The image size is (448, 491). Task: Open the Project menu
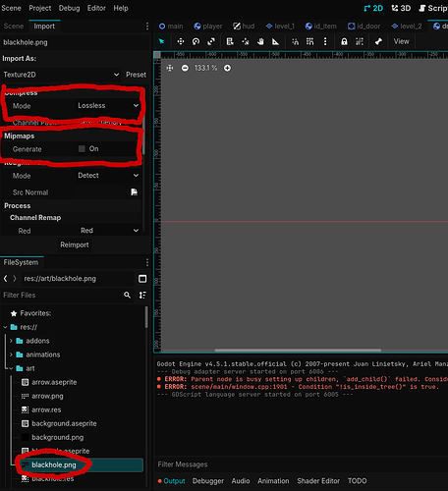click(x=40, y=8)
